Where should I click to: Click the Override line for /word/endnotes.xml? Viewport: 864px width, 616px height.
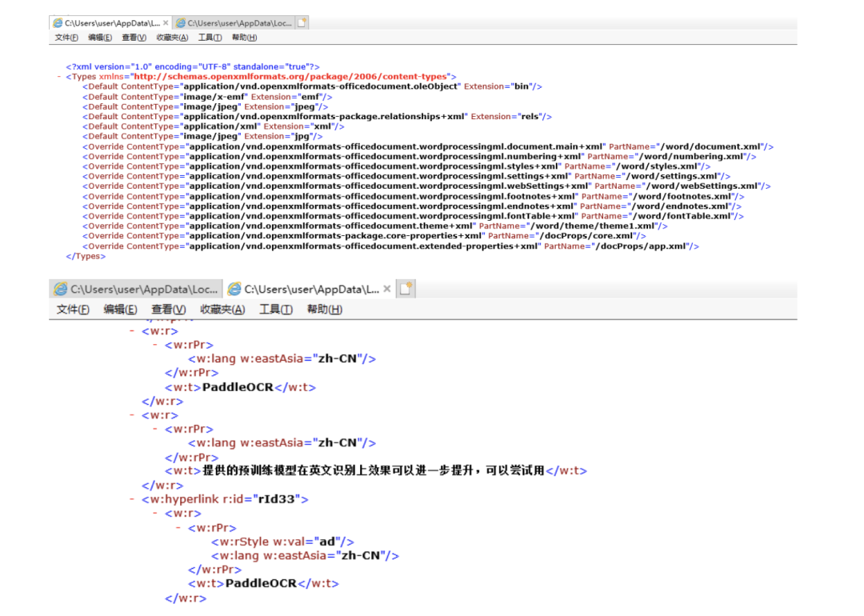(412, 206)
